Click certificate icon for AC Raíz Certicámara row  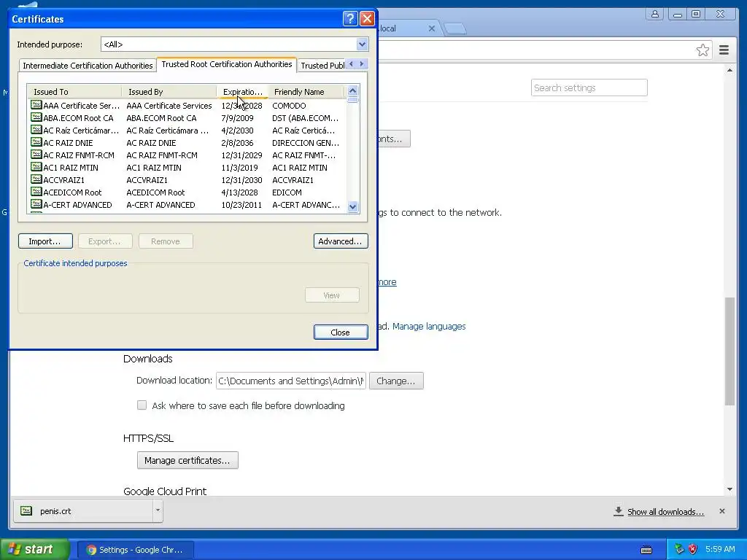36,130
